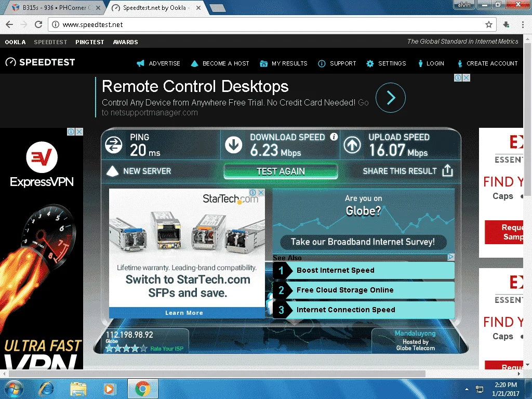Click Internet Connection Speed link

point(363,310)
